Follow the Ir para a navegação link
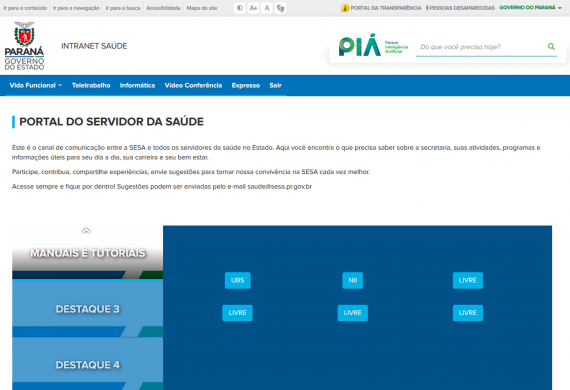570x390 pixels. click(x=76, y=8)
